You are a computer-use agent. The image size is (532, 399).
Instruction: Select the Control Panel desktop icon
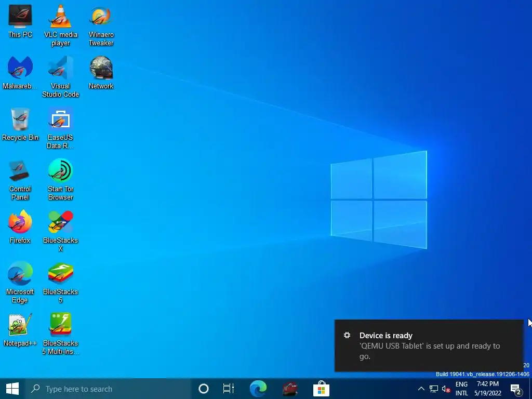tap(20, 180)
